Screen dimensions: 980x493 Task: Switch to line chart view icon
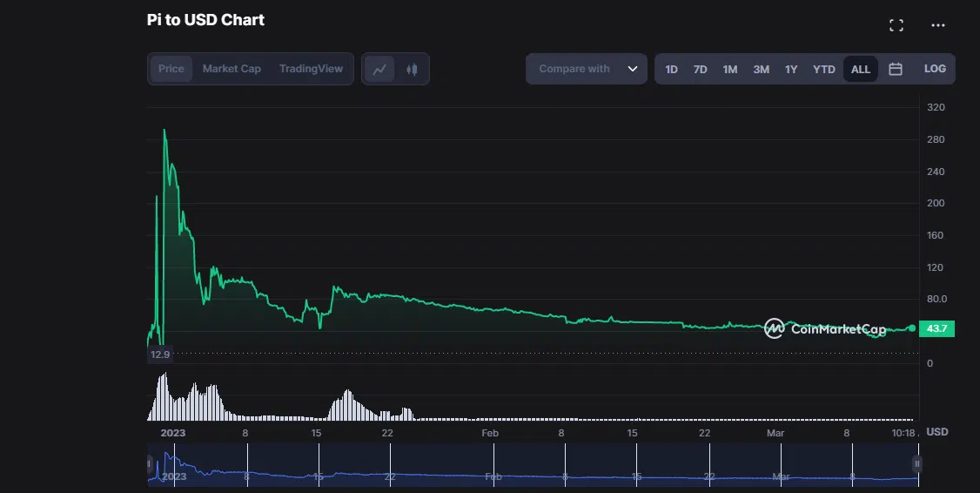pos(379,69)
